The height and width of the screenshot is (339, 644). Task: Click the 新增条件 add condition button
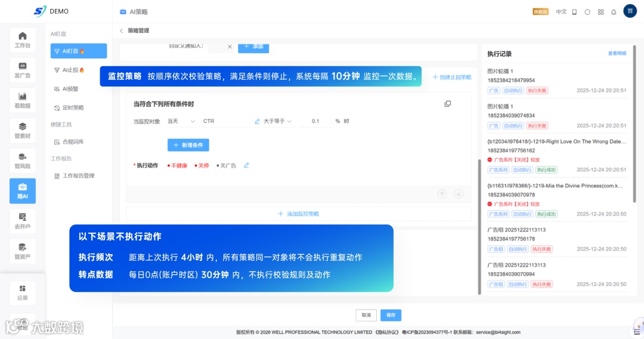[x=188, y=145]
